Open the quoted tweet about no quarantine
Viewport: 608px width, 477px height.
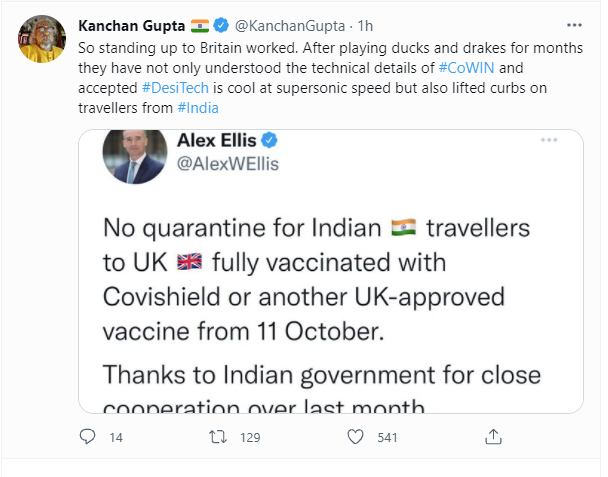330,300
